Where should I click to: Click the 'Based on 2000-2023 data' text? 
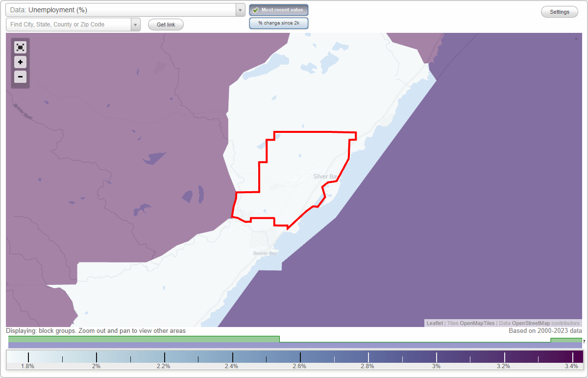pyautogui.click(x=545, y=331)
